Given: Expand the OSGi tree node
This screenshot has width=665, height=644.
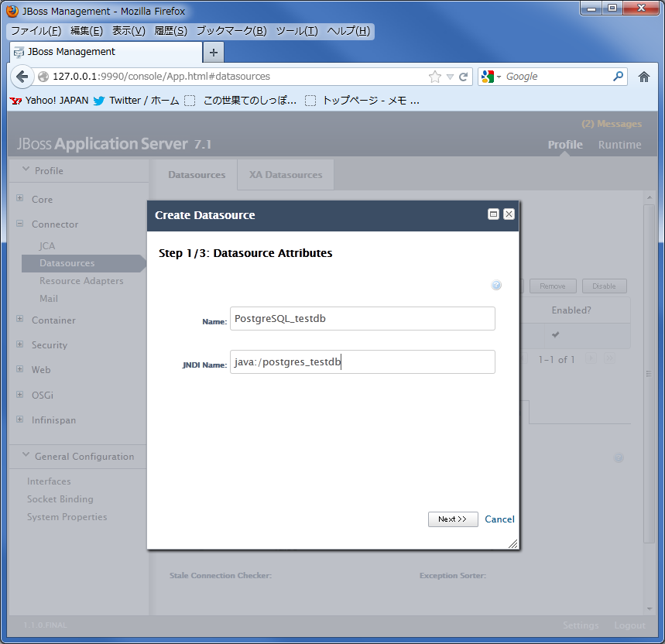Looking at the screenshot, I should [19, 394].
